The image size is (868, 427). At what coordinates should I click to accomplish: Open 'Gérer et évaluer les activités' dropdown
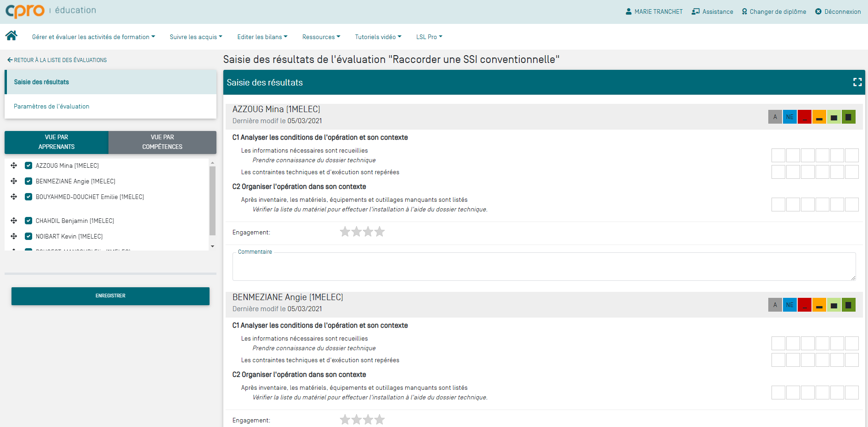click(93, 37)
